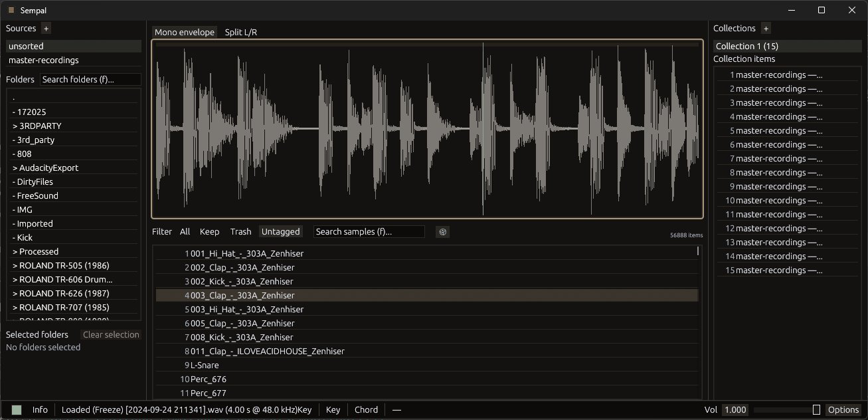Image resolution: width=868 pixels, height=420 pixels.
Task: Show Trash-filtered samples
Action: click(x=240, y=231)
